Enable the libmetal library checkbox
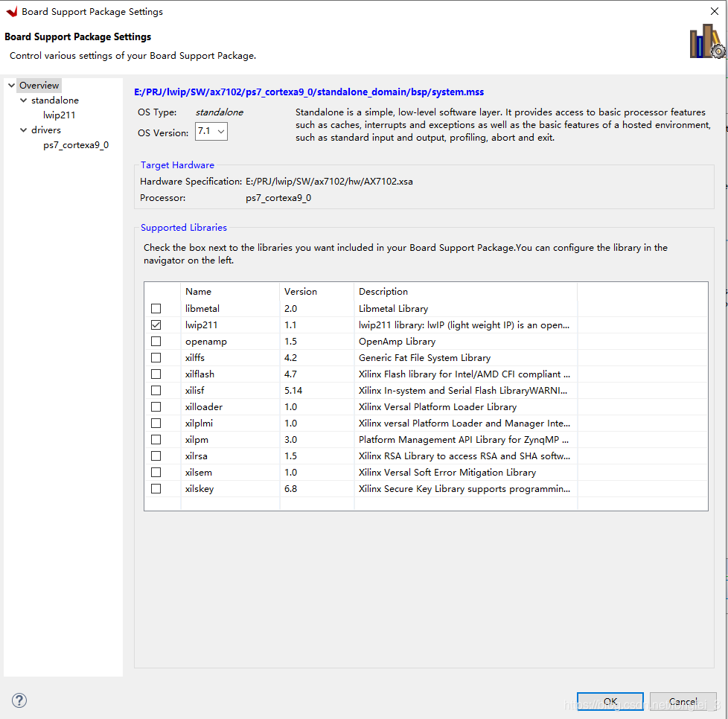This screenshot has width=728, height=719. [x=156, y=309]
